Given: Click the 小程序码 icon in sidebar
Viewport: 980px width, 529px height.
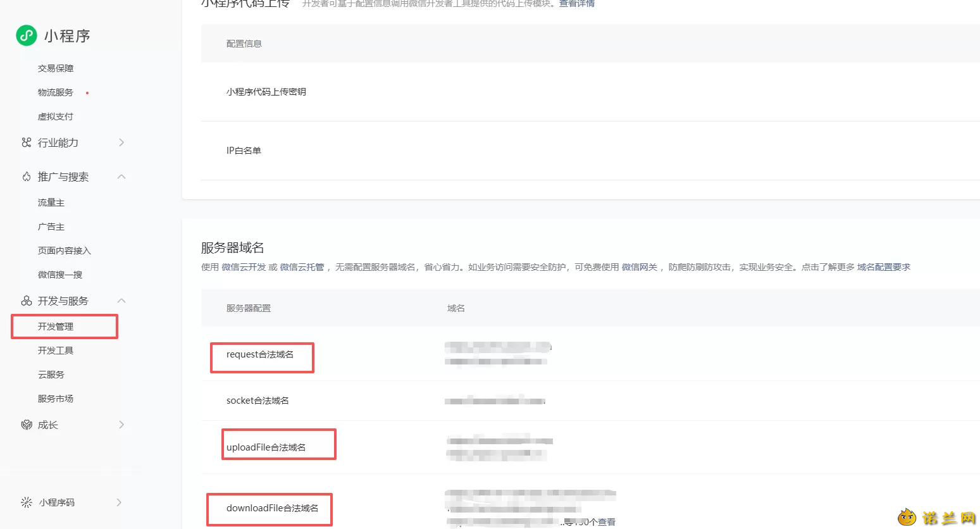Looking at the screenshot, I should click(x=27, y=502).
